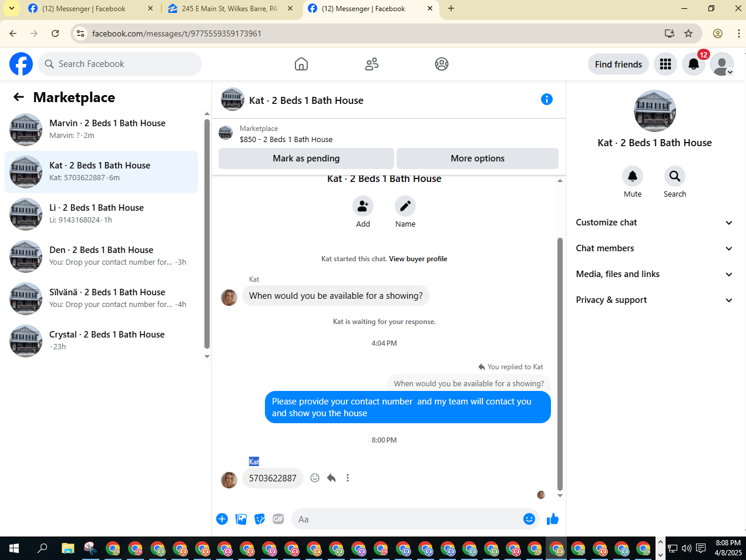The height and width of the screenshot is (560, 746).
Task: Click Mark as pending button
Action: [x=306, y=158]
